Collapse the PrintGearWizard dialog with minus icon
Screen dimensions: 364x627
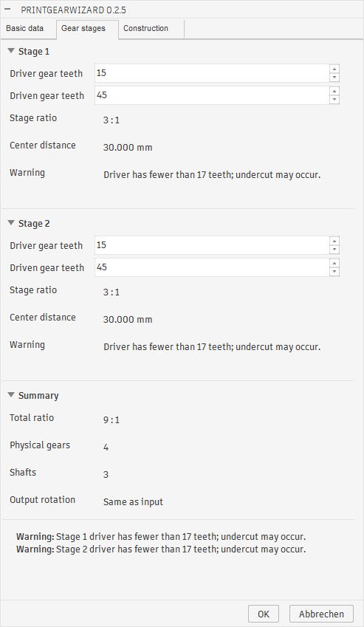point(7,9)
